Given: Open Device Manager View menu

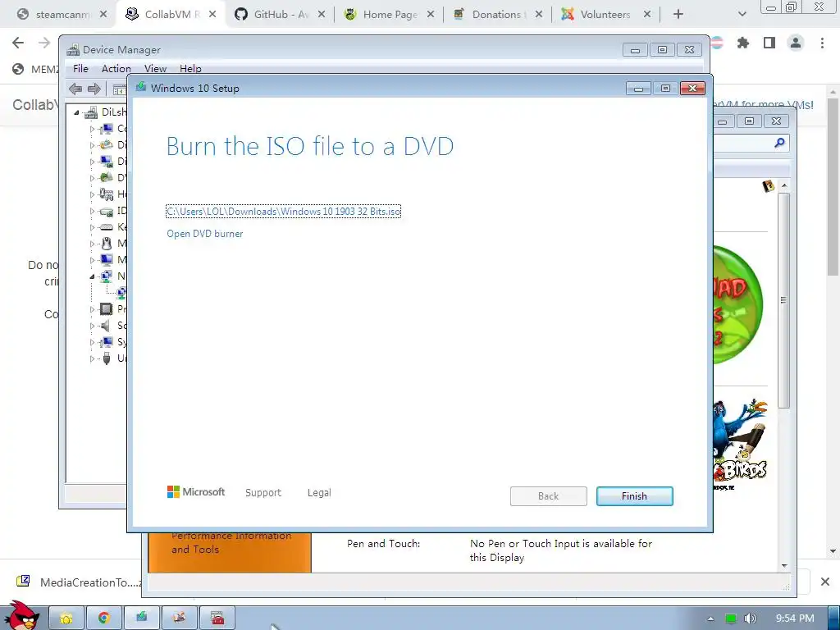Looking at the screenshot, I should (155, 69).
